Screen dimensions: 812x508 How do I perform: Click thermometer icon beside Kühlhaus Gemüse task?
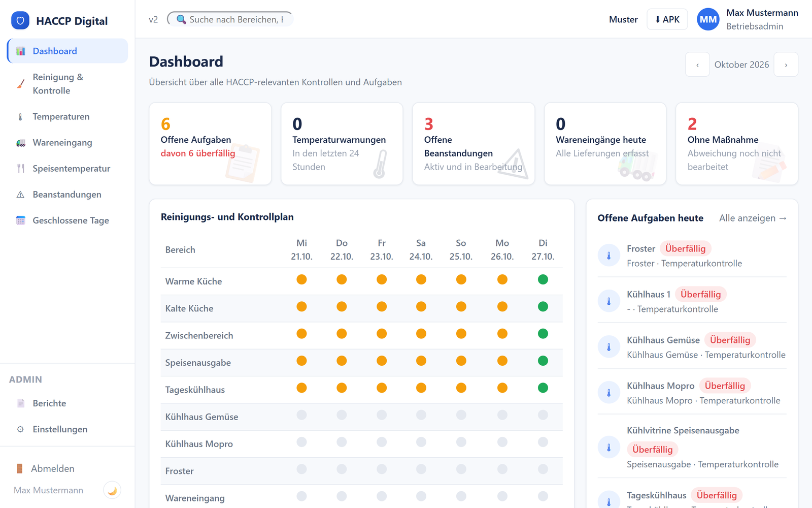tap(609, 347)
